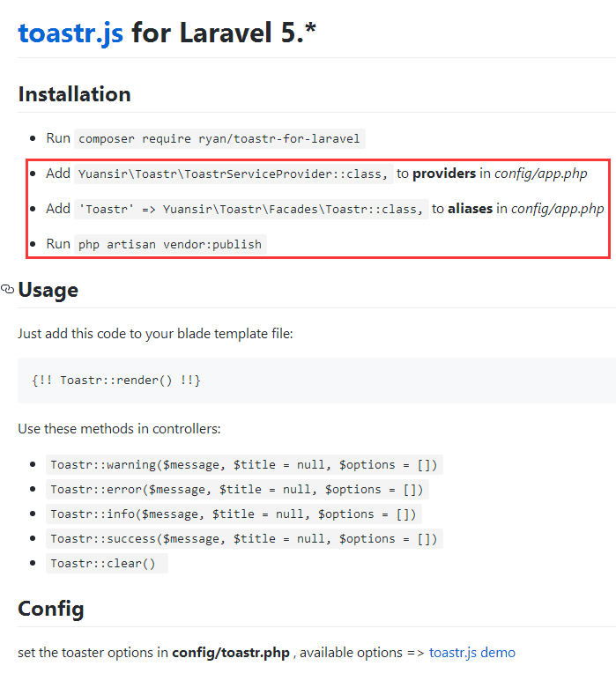Click the Toastr::render() blade code block
This screenshot has height=673, width=616.
316,381
